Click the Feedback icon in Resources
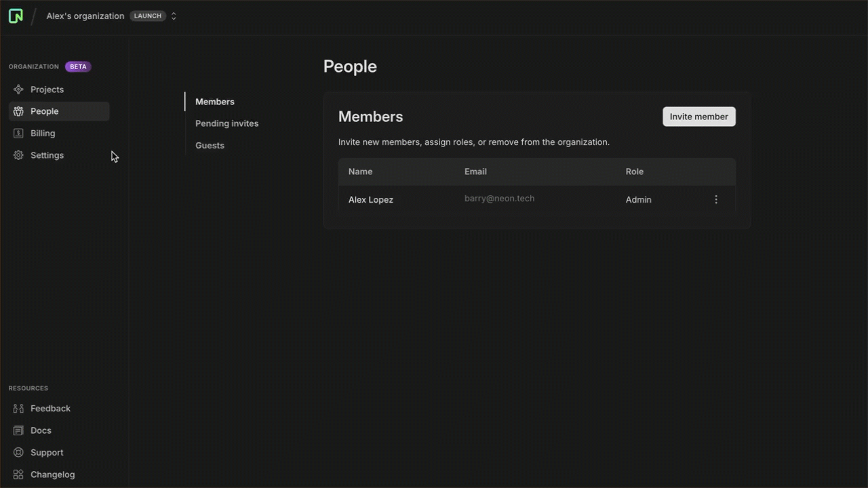868x488 pixels. click(18, 409)
